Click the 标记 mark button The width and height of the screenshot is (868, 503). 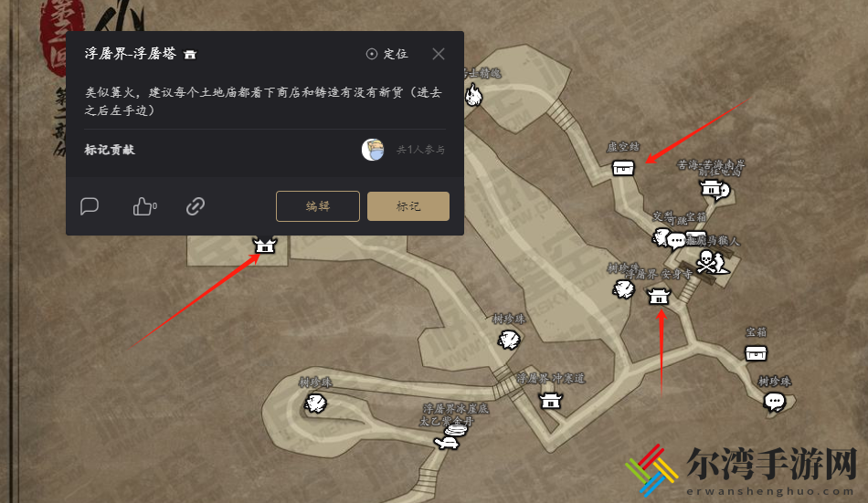coord(408,206)
